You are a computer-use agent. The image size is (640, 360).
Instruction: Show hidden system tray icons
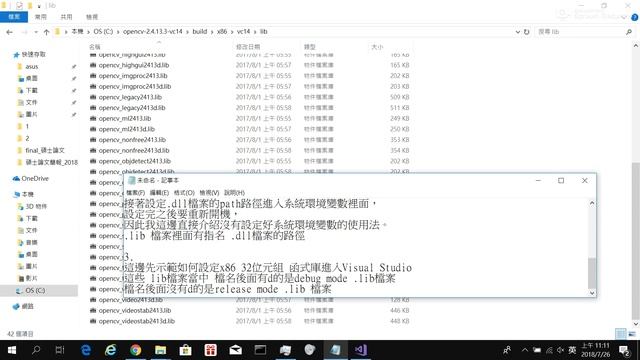pos(525,350)
